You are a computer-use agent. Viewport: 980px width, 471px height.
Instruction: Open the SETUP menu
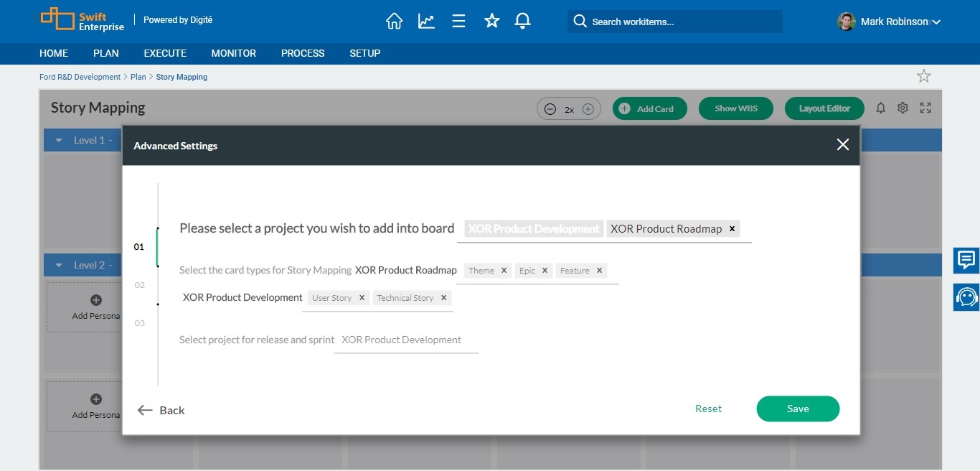(365, 53)
